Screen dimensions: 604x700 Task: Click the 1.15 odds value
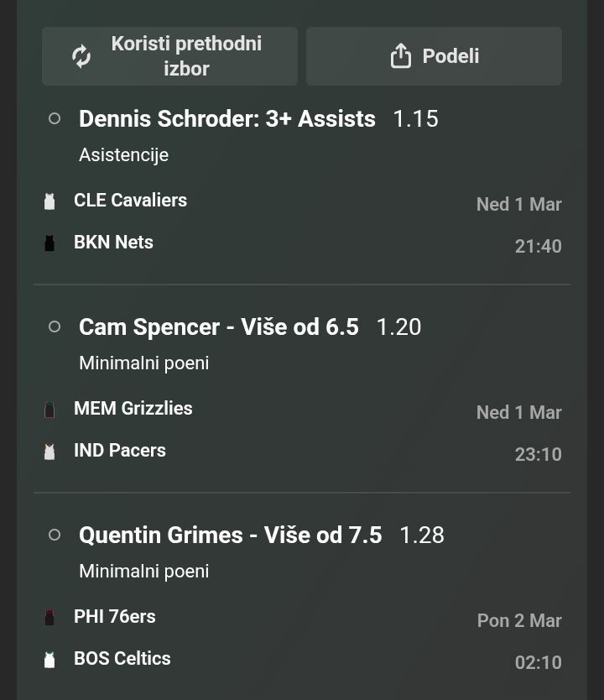415,119
